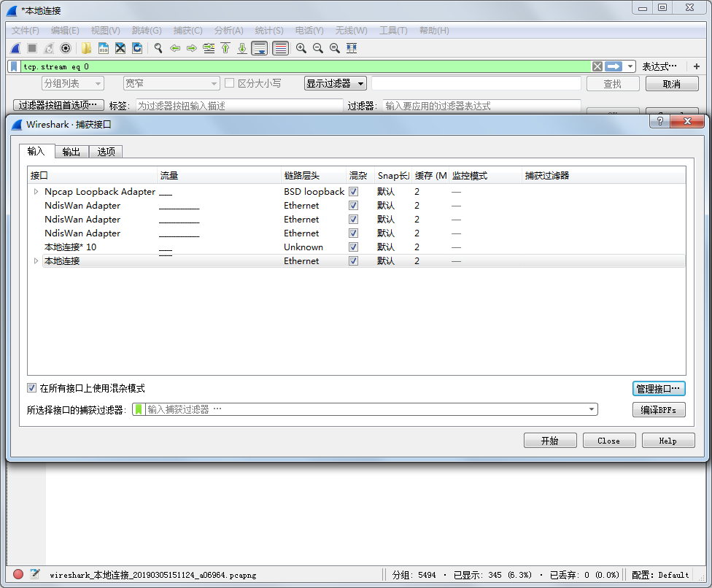
Task: Open 管理接口 manage interfaces button
Action: (659, 389)
